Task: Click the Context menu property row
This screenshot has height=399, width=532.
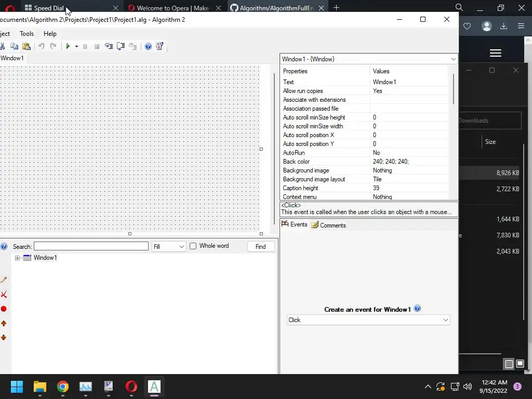Action: (x=365, y=196)
